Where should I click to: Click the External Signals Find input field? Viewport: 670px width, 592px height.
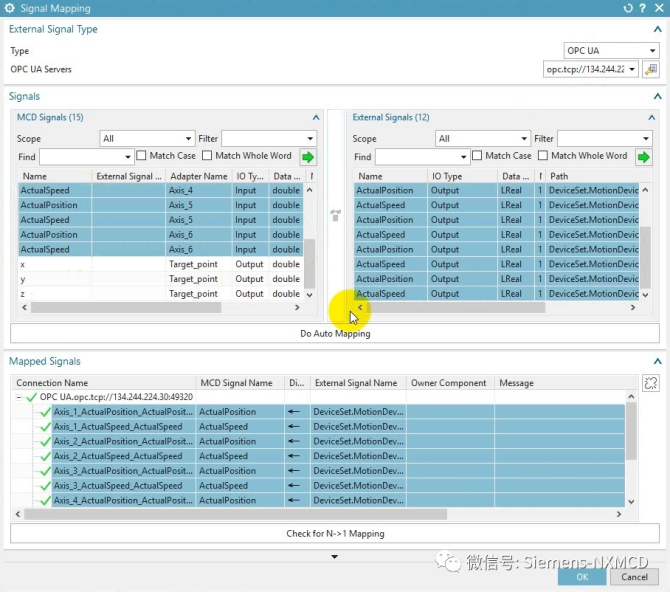tap(417, 157)
